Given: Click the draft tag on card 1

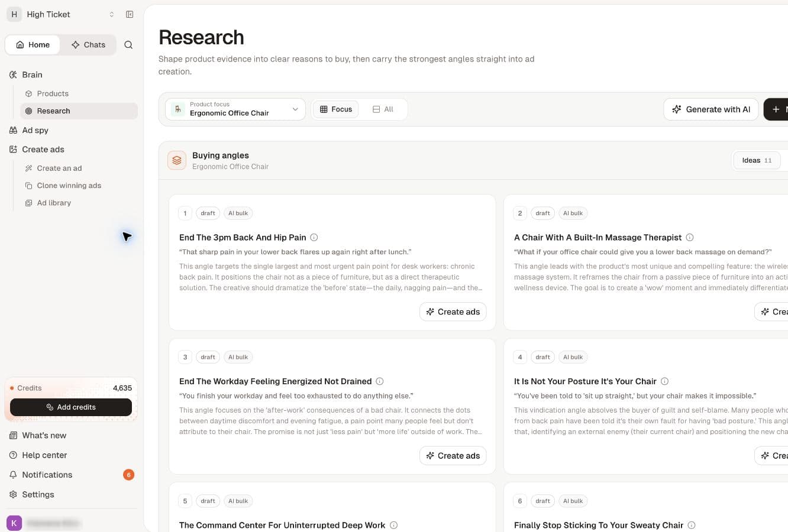Looking at the screenshot, I should pyautogui.click(x=208, y=213).
